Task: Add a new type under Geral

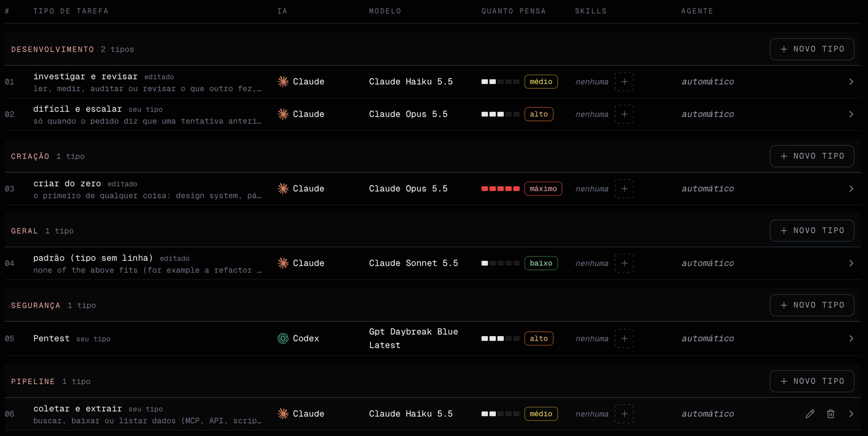Action: pos(812,230)
